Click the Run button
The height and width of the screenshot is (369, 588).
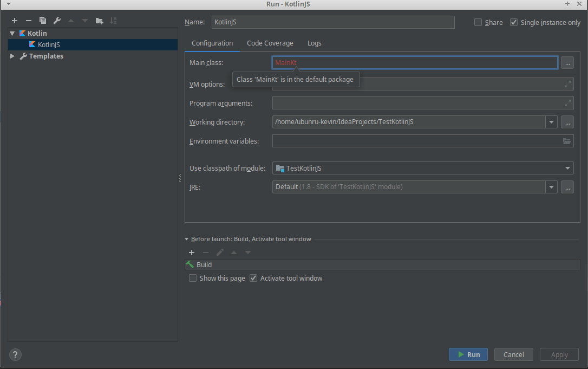[468, 354]
